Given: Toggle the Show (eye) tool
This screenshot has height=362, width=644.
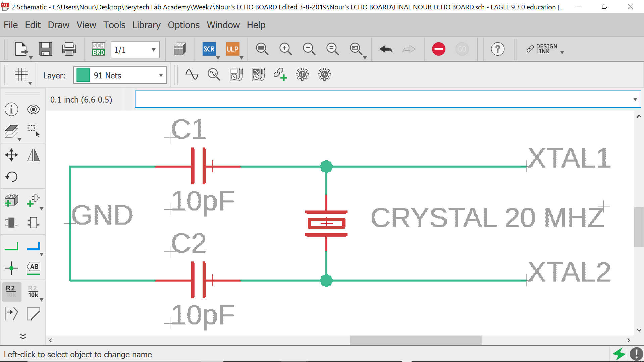Looking at the screenshot, I should pos(33,110).
